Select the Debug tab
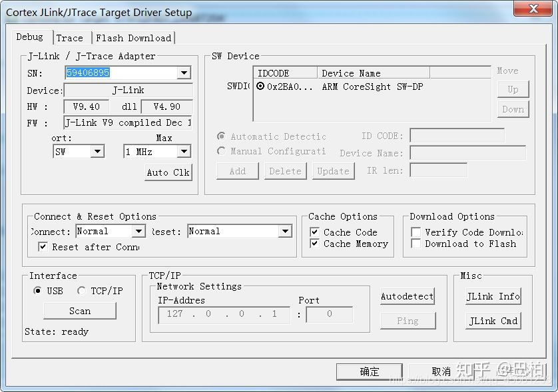 click(x=30, y=37)
